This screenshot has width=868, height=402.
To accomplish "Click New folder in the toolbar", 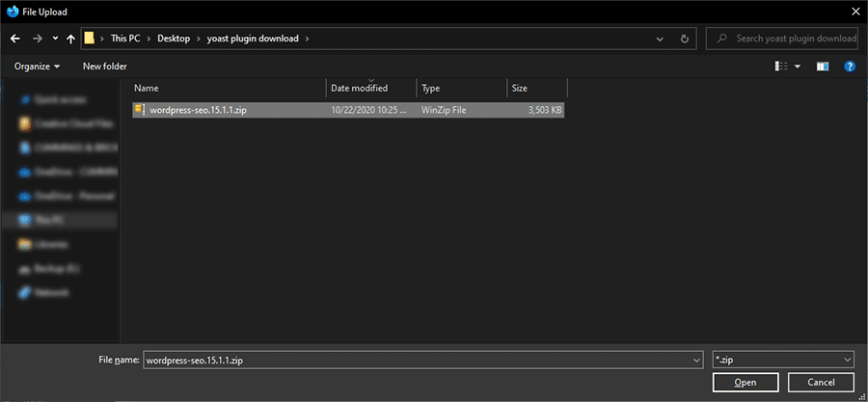I will pyautogui.click(x=104, y=67).
